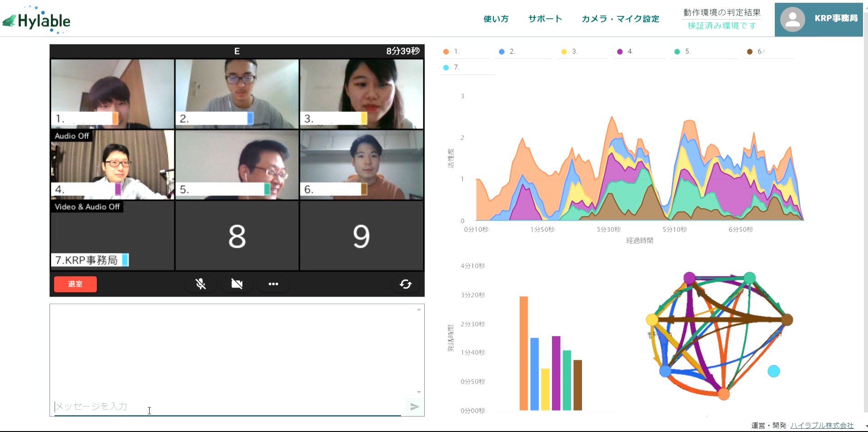This screenshot has height=432, width=868.
Task: Open the 使い方 menu item
Action: [x=496, y=19]
